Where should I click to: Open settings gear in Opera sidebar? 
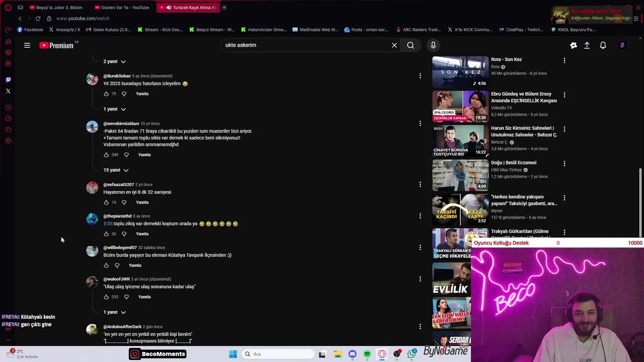click(x=8, y=141)
